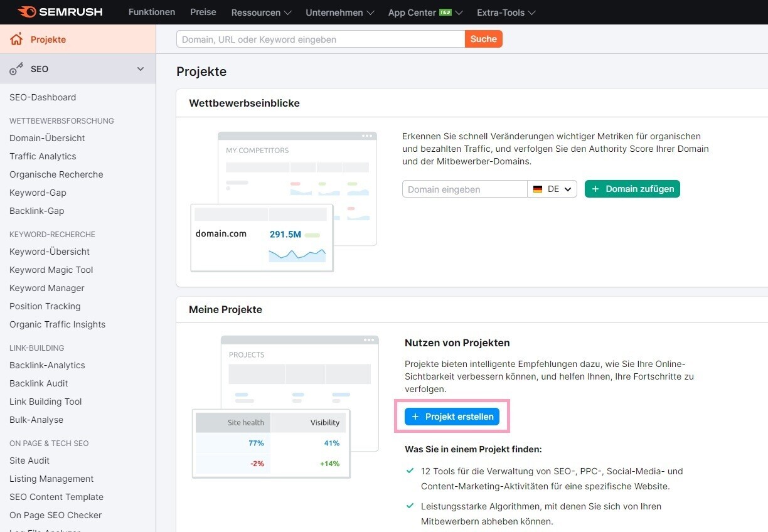The width and height of the screenshot is (768, 532).
Task: Select the SEO key icon in the sidebar
Action: pyautogui.click(x=16, y=69)
